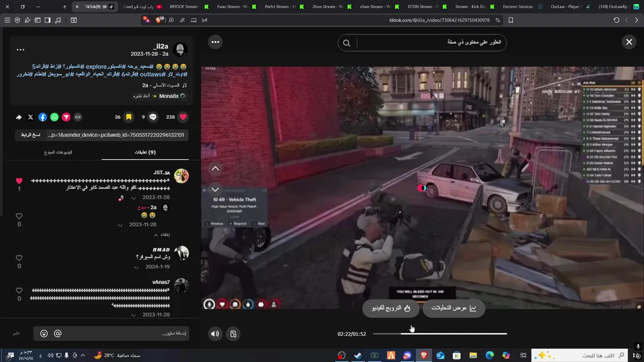The width and height of the screenshot is (644, 362).
Task: Like the video with heart icon
Action: coord(183,117)
